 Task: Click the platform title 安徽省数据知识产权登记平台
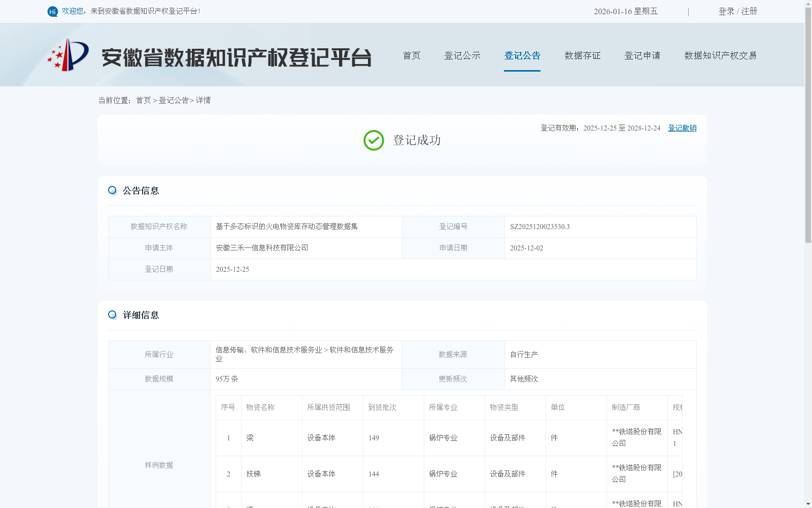[x=236, y=57]
